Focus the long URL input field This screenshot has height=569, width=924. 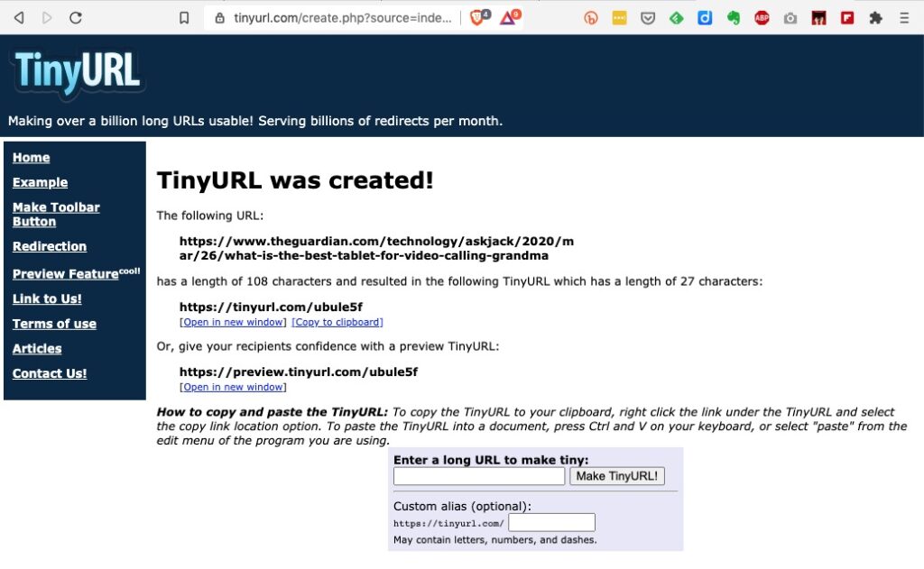pos(479,476)
